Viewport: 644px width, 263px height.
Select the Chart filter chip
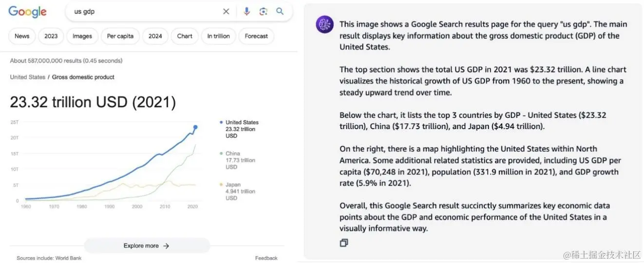click(x=185, y=36)
